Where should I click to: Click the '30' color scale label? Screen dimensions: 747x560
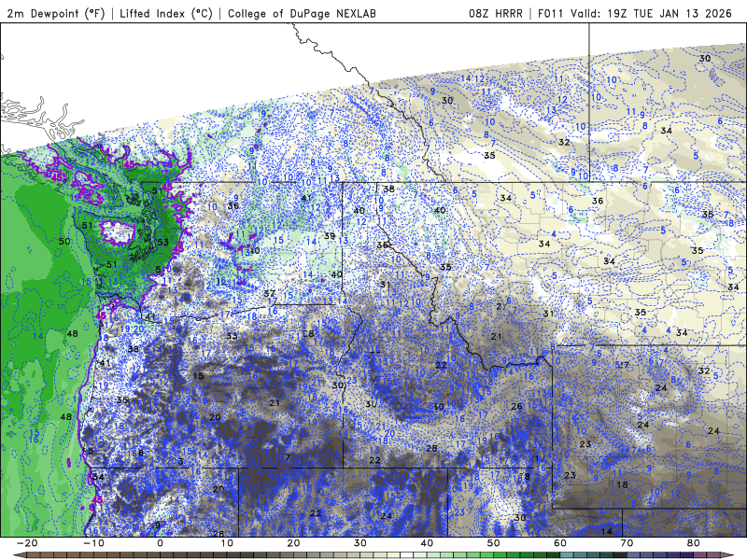tap(360, 543)
